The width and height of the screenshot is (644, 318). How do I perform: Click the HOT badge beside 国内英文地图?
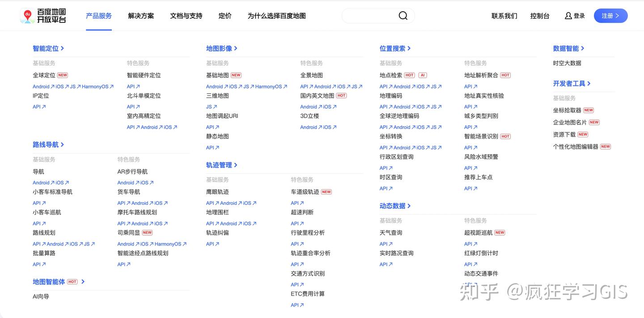pyautogui.click(x=342, y=96)
